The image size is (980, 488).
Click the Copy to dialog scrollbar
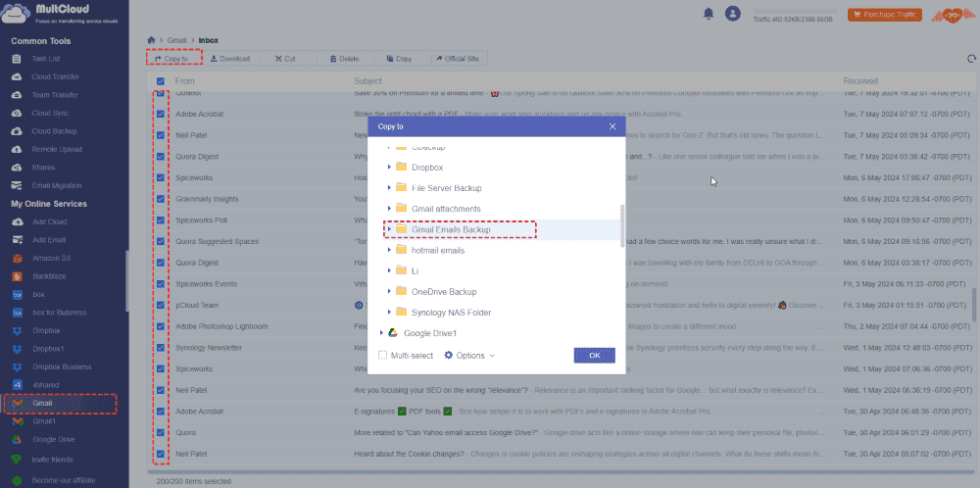(x=622, y=225)
